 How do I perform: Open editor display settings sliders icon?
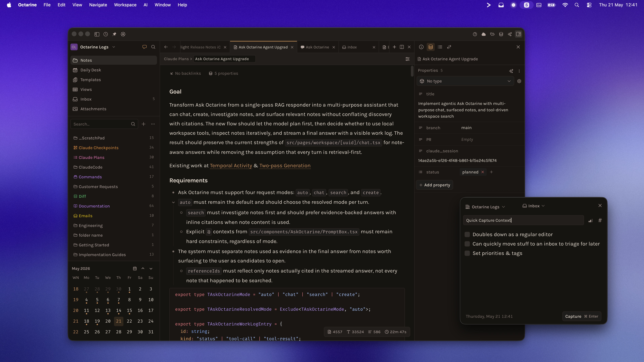tap(408, 59)
